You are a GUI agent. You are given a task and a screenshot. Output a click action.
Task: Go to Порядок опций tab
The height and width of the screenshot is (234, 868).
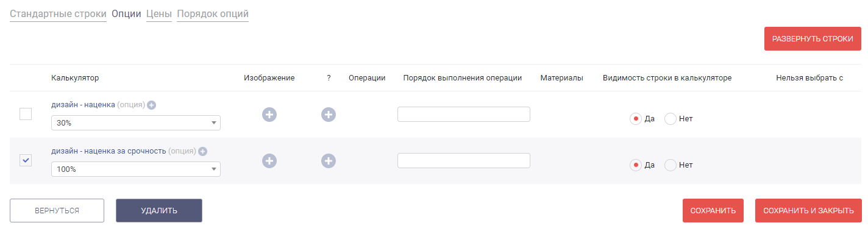click(213, 13)
